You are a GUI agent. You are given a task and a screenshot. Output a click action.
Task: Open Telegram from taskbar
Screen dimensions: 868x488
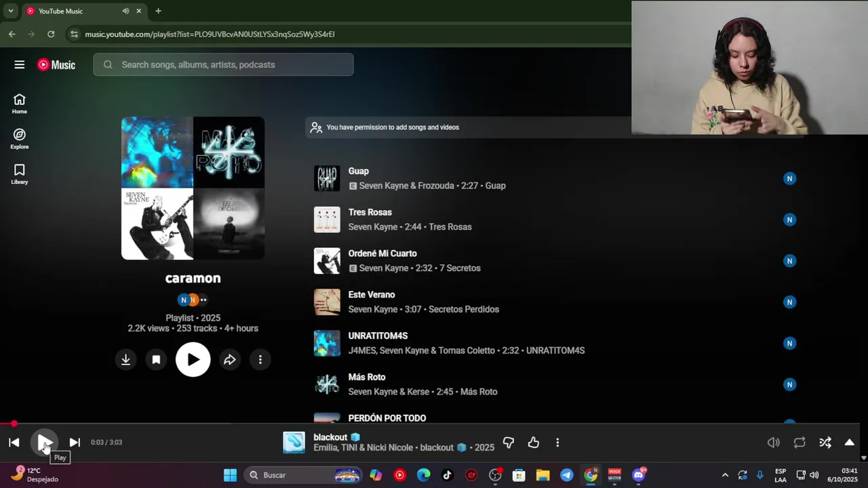[567, 475]
